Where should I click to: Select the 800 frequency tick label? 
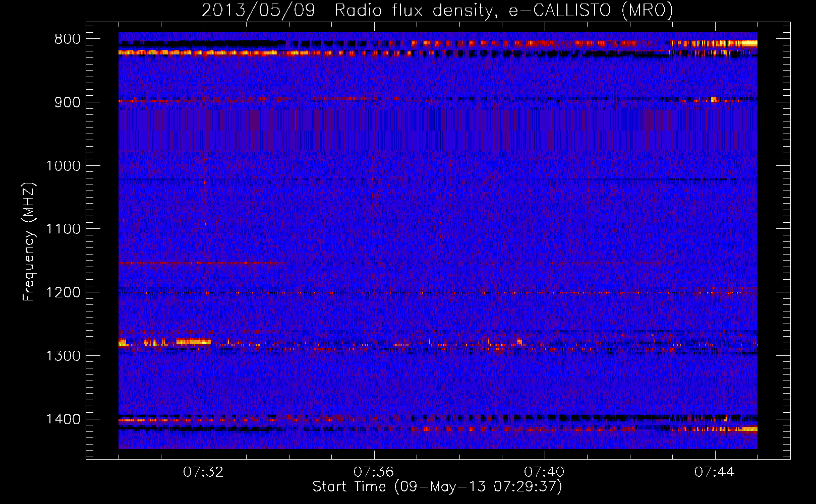[x=67, y=39]
